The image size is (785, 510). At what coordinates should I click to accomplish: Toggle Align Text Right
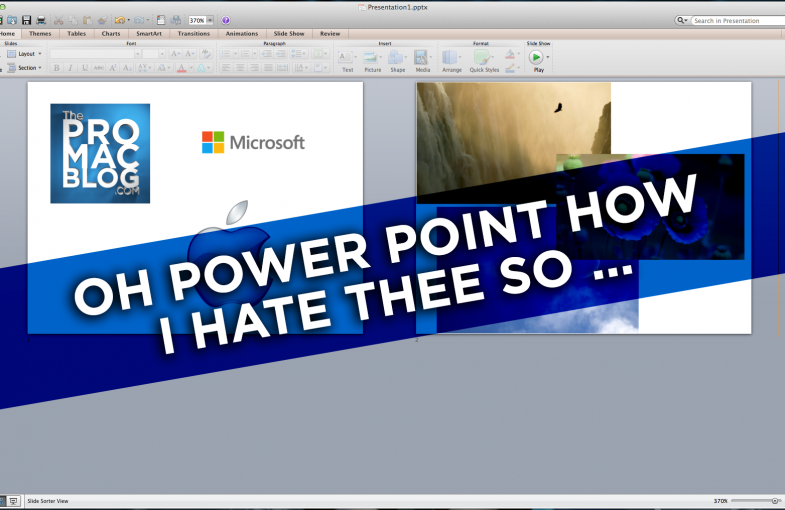tap(254, 68)
